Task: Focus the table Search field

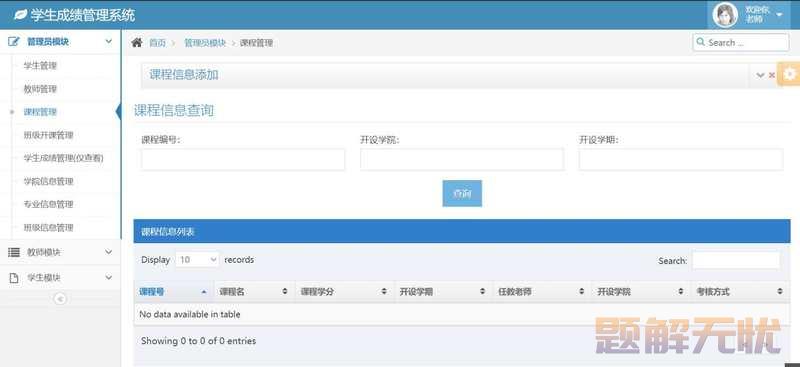Action: 736,260
